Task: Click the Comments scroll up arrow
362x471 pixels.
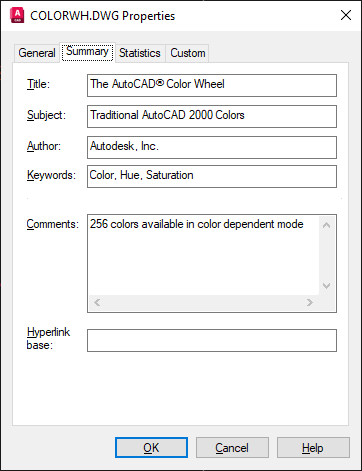Action: point(327,225)
